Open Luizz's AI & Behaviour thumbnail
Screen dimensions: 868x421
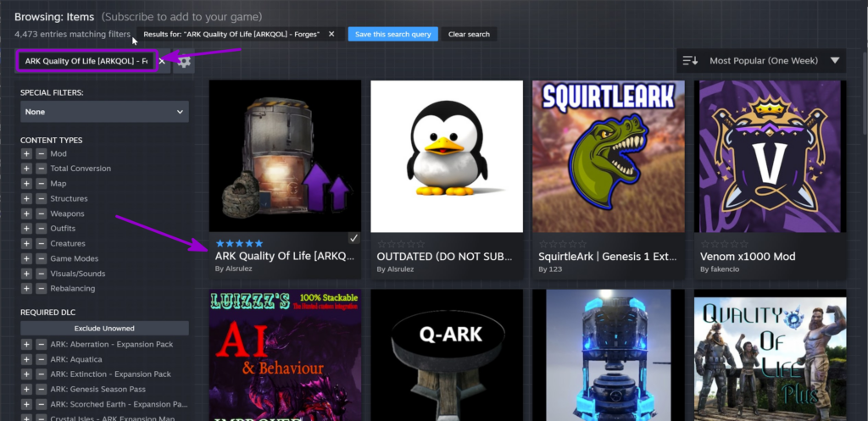click(x=285, y=355)
